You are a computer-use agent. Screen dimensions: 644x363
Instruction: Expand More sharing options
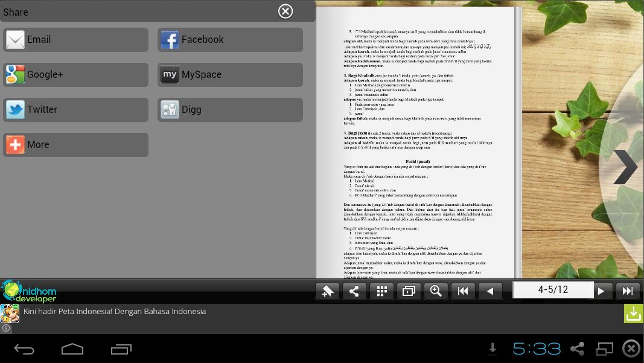pos(75,145)
